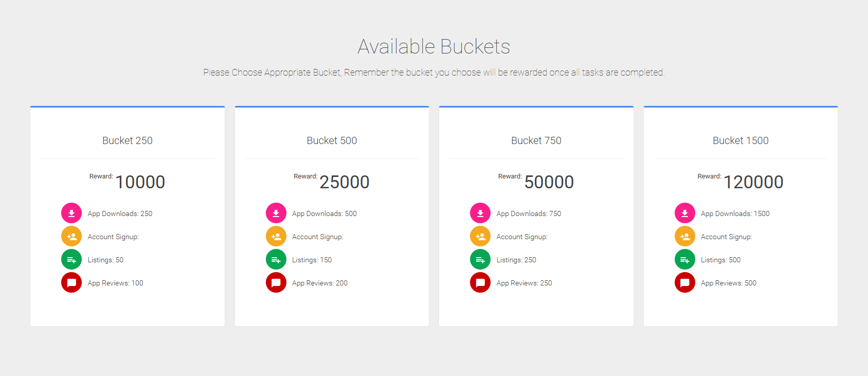868x376 pixels.
Task: Choose the Bucket 750 title
Action: pos(536,140)
